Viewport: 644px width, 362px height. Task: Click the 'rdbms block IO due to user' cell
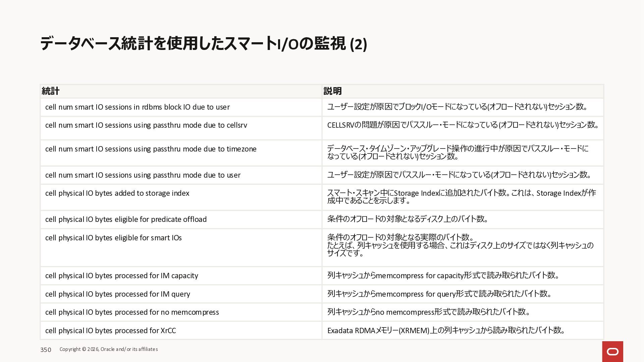click(x=138, y=107)
